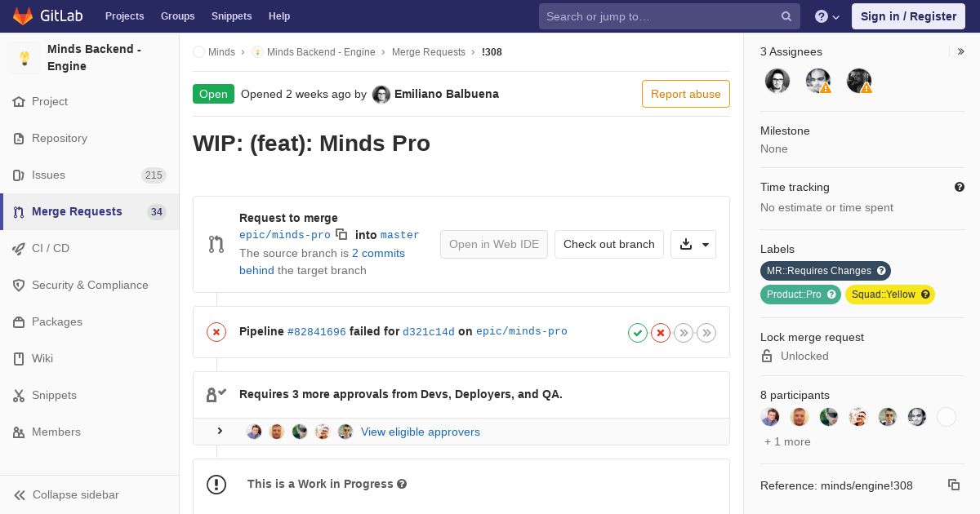Open commit d321c14d link

(x=429, y=331)
